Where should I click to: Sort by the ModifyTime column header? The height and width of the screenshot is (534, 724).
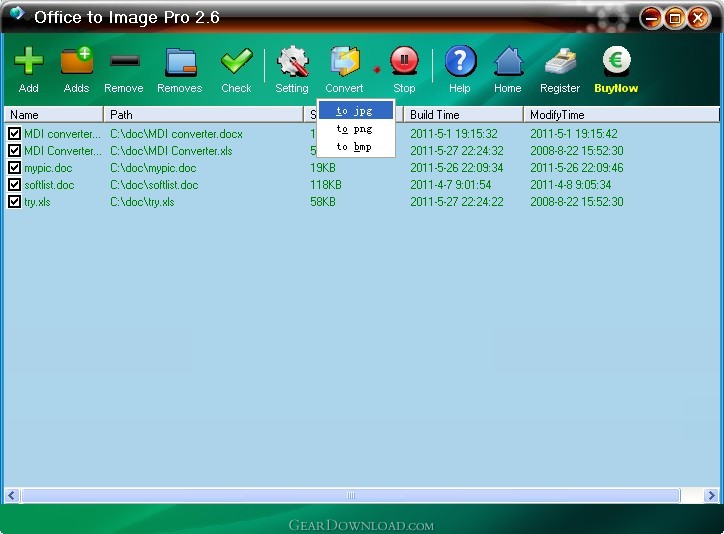621,114
